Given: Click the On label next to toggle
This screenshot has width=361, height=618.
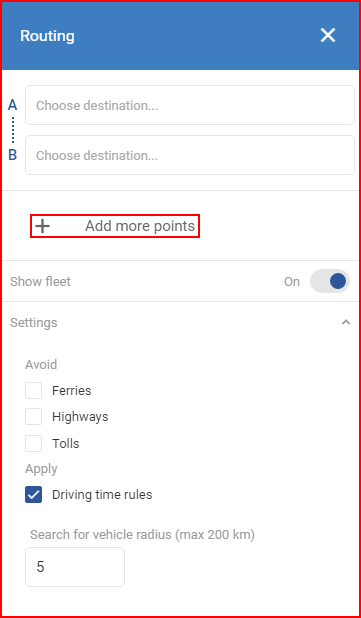Looking at the screenshot, I should pyautogui.click(x=292, y=282).
